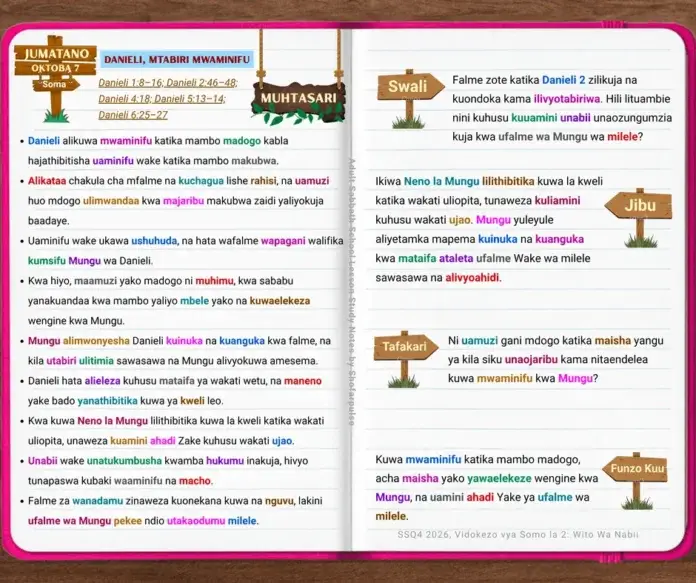696x583 pixels.
Task: Click the brown word kuwaelekeza
Action: coord(280,301)
